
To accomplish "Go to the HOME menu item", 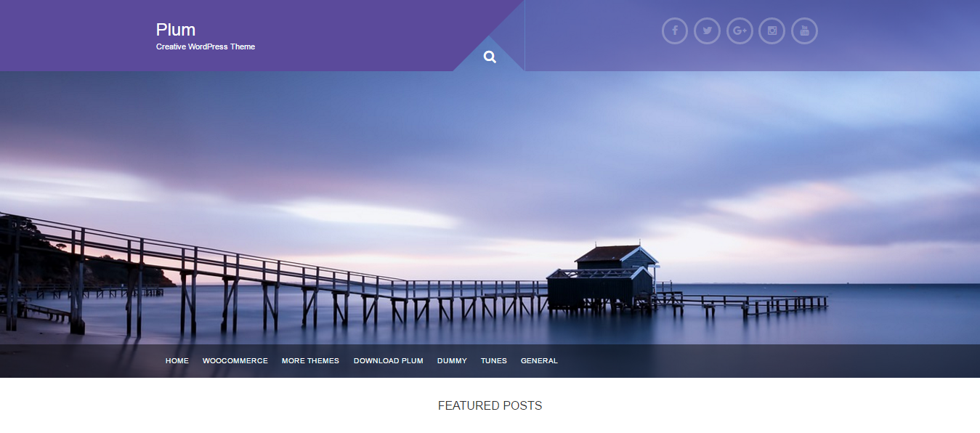I will [177, 361].
